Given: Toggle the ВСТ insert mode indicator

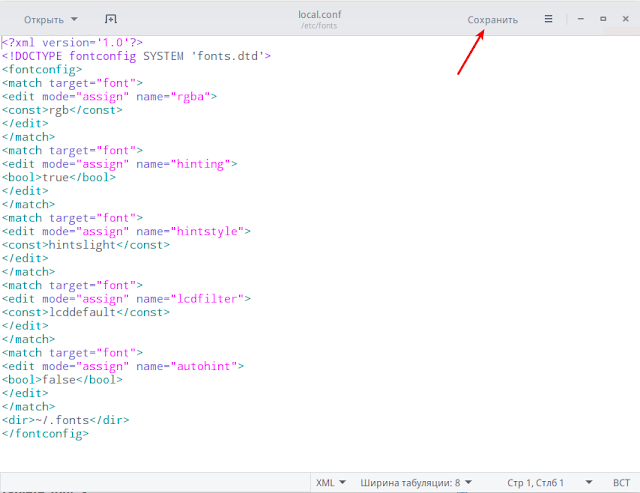Looking at the screenshot, I should [x=621, y=483].
